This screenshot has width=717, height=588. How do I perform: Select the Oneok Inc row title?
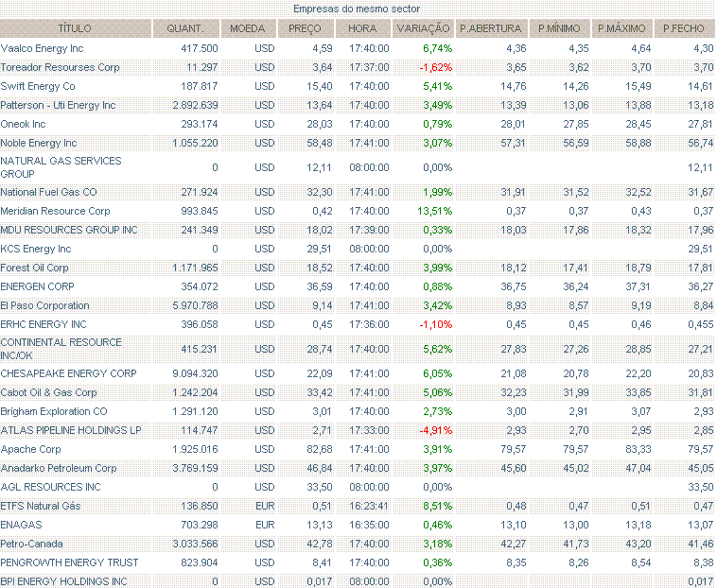point(23,124)
